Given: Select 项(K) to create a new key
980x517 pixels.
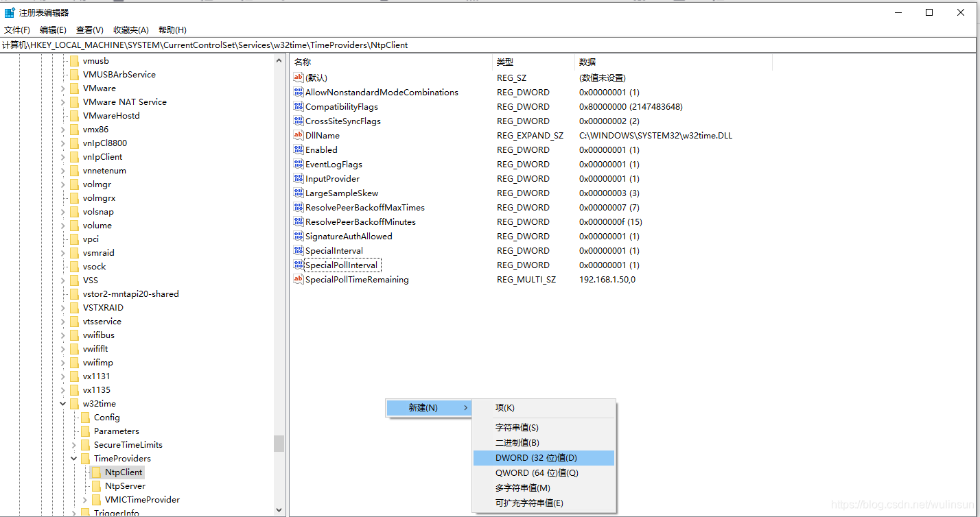Looking at the screenshot, I should (505, 407).
